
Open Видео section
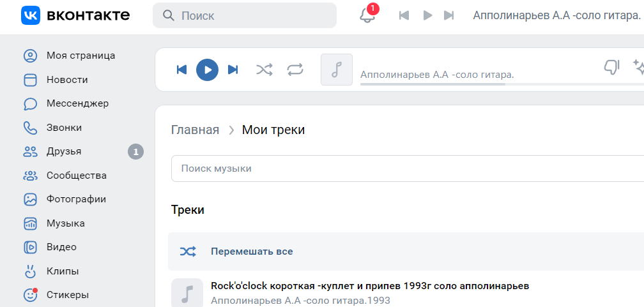tap(61, 247)
